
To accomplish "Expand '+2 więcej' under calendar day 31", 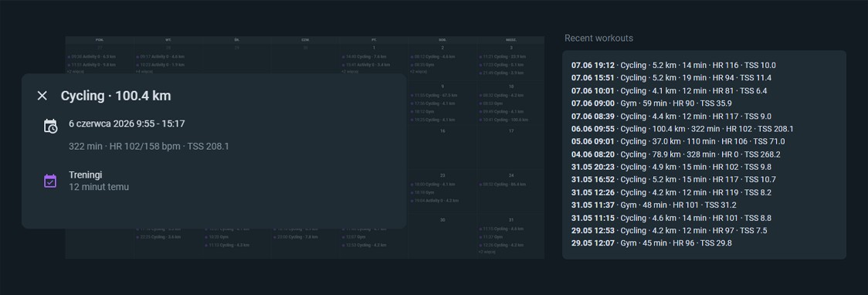I will [486, 252].
